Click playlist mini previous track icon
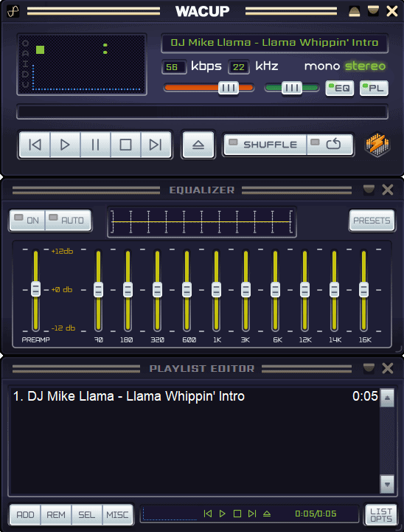This screenshot has height=532, width=404. coord(208,514)
